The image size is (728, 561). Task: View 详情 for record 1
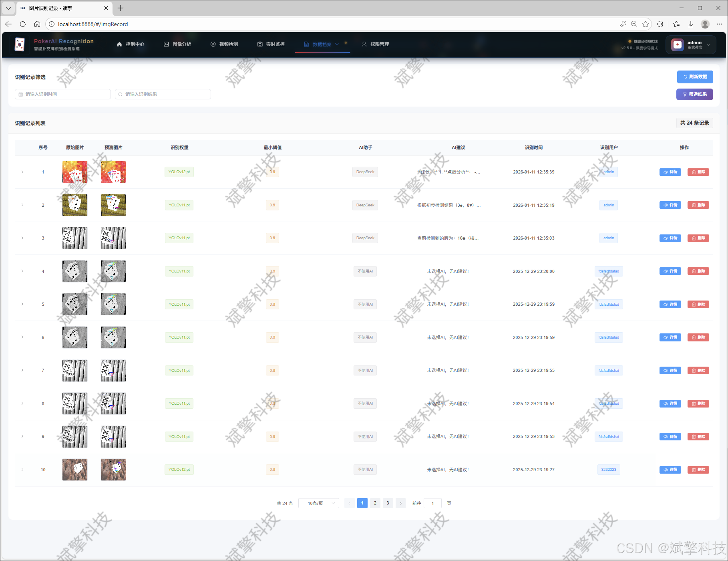(670, 172)
